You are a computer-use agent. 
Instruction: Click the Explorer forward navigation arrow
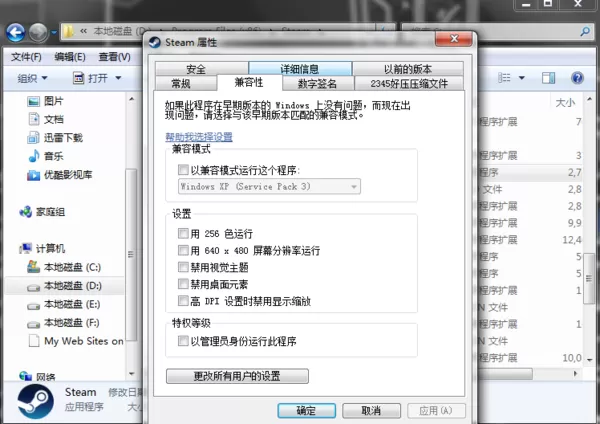(x=38, y=33)
